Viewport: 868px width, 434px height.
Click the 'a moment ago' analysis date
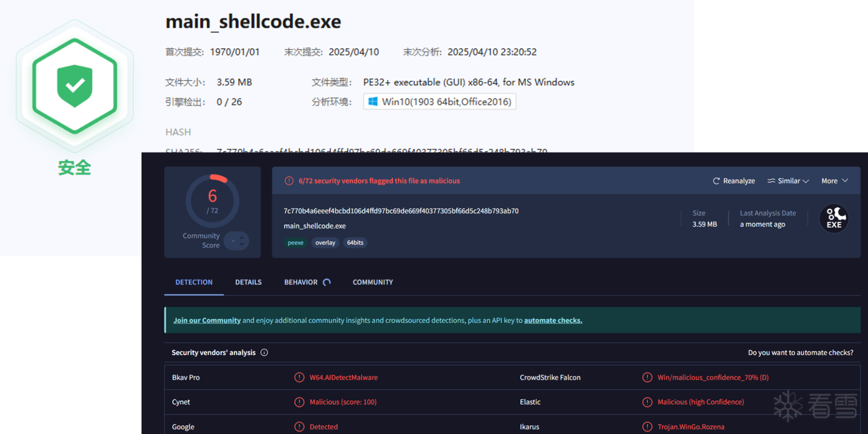[x=763, y=224]
